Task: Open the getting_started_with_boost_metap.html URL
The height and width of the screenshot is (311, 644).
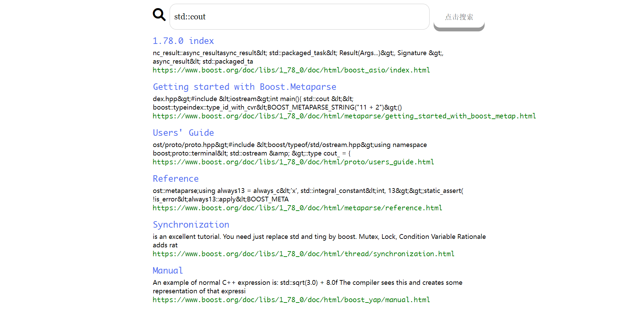Action: click(344, 116)
